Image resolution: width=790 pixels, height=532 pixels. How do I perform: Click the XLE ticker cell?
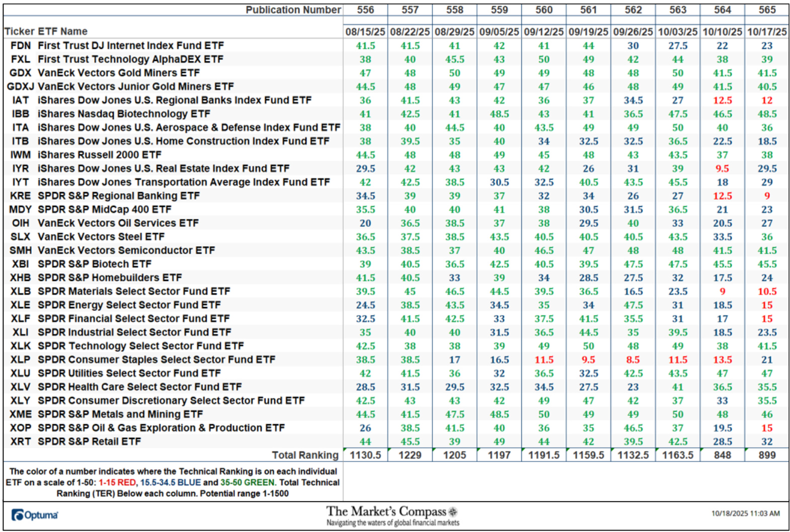(x=20, y=305)
